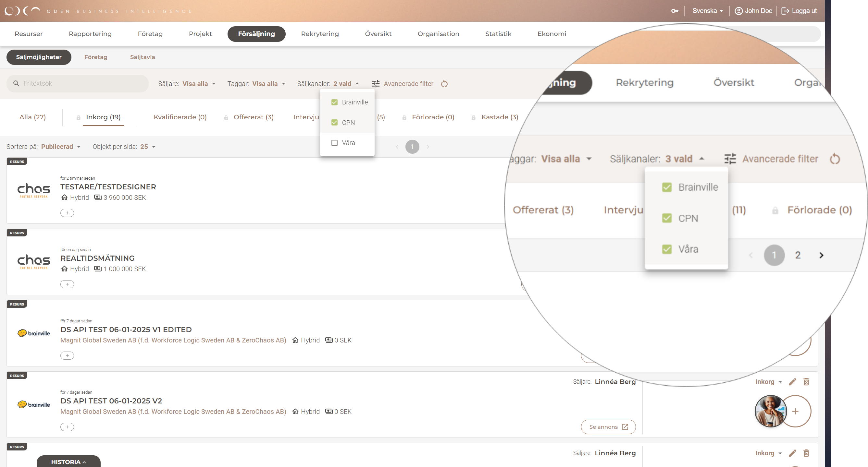Open Avancerade filter settings

pos(402,83)
